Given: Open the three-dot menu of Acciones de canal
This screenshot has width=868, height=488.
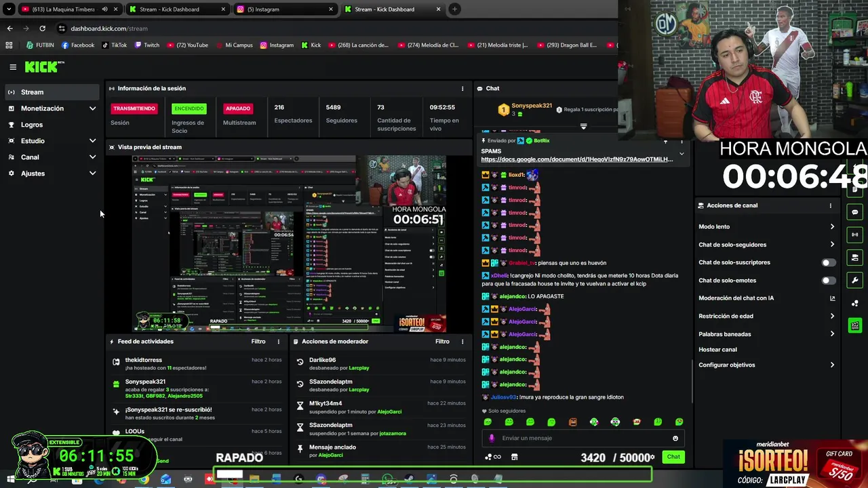Looking at the screenshot, I should pos(830,205).
